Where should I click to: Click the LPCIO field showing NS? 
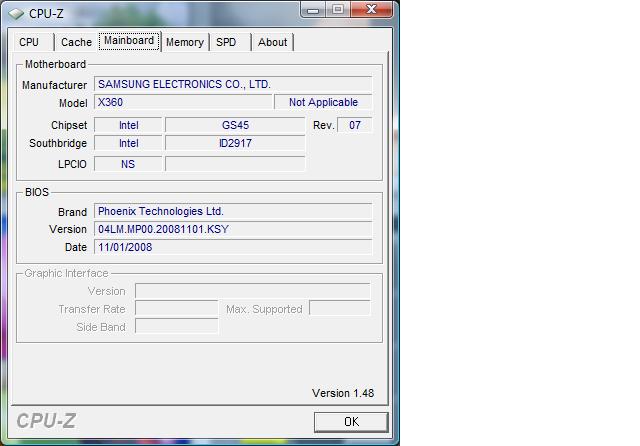coord(128,163)
